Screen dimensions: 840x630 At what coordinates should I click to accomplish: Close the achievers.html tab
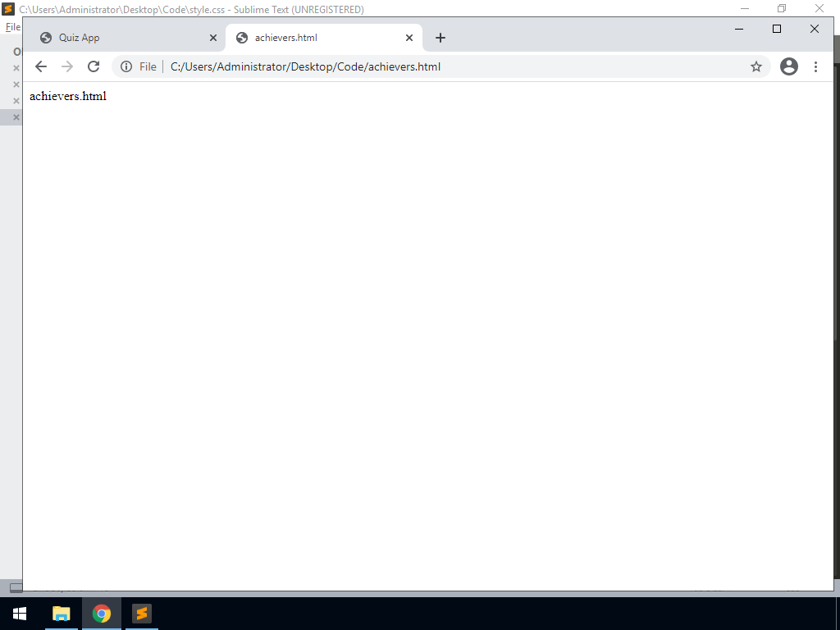click(x=409, y=38)
